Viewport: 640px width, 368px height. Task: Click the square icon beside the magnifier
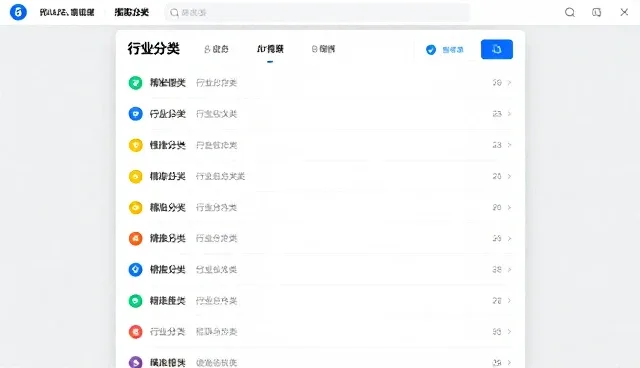pos(596,12)
